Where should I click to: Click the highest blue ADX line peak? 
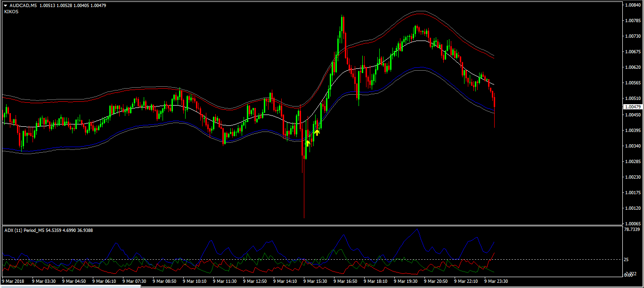pyautogui.click(x=416, y=230)
